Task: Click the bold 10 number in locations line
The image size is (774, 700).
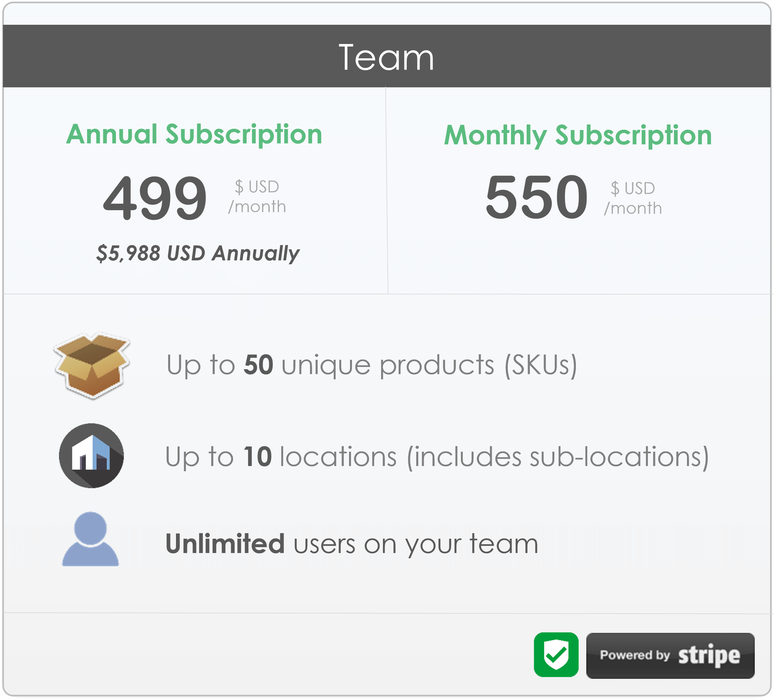Action: click(x=257, y=457)
